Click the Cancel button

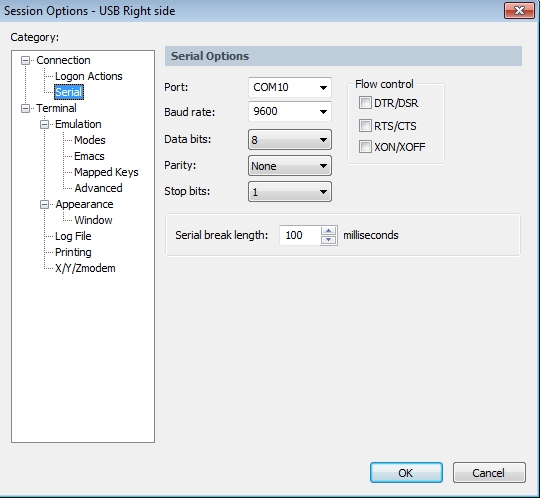coord(489,473)
